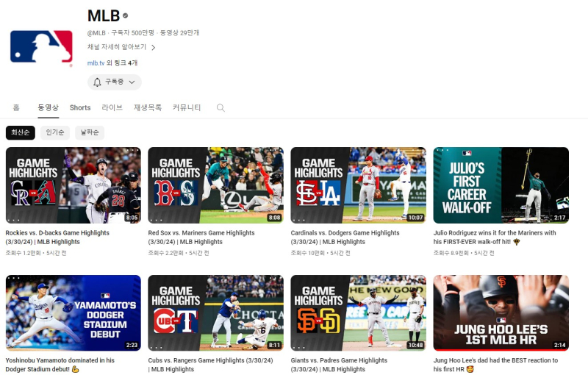
Task: Click the Julio Rodriguez wins it title
Action: point(495,238)
